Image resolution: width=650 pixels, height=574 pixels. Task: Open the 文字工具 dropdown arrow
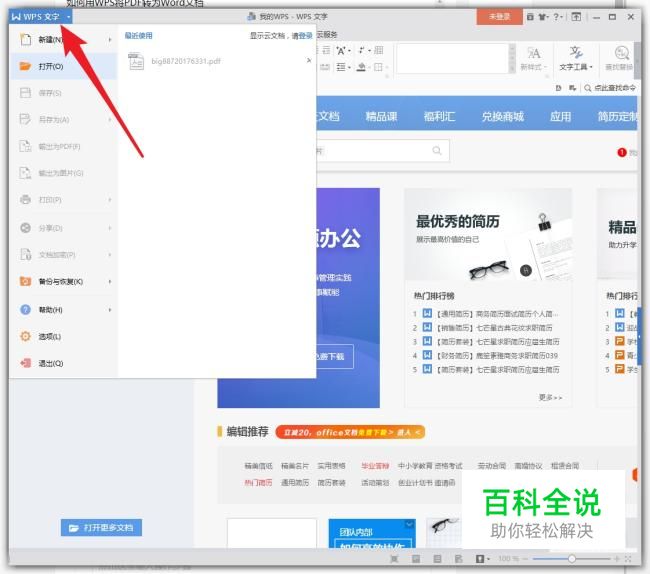pyautogui.click(x=591, y=67)
